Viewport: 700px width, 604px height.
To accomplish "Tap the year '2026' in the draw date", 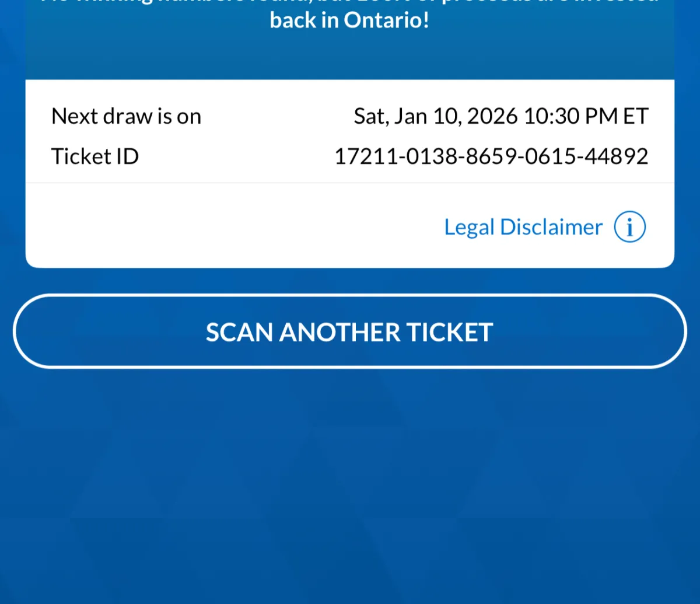I will [492, 116].
